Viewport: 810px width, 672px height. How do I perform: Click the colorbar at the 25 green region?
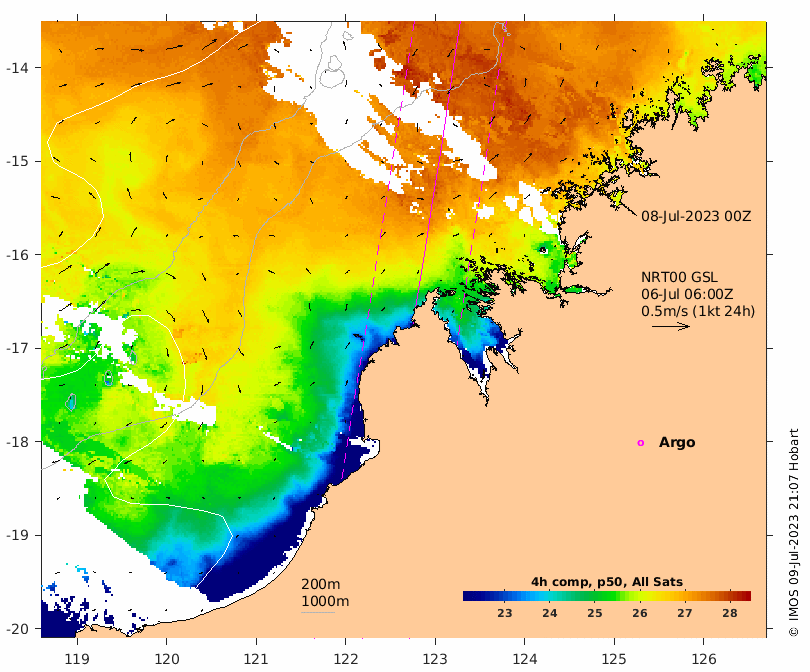click(x=595, y=596)
